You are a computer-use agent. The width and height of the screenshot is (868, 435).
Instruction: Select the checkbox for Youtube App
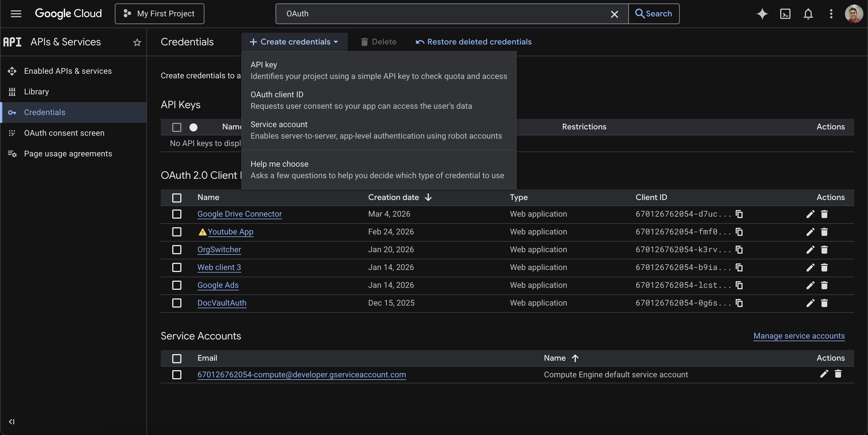[177, 232]
